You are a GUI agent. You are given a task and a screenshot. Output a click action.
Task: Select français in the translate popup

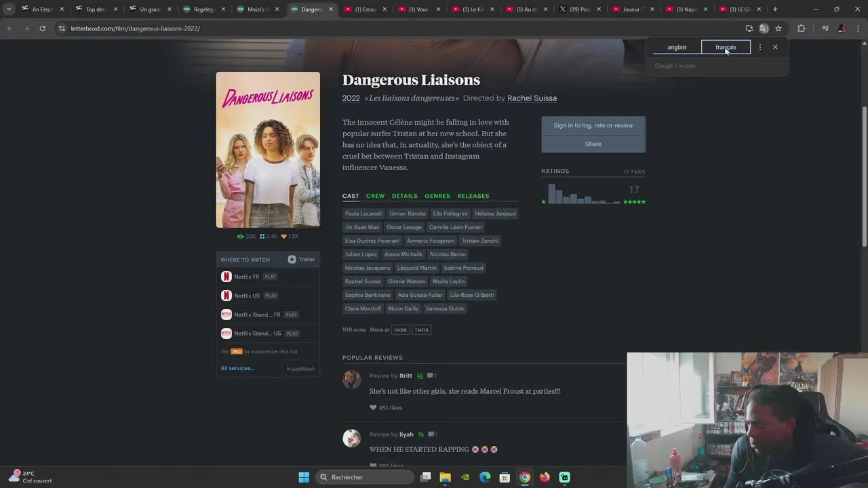click(726, 47)
